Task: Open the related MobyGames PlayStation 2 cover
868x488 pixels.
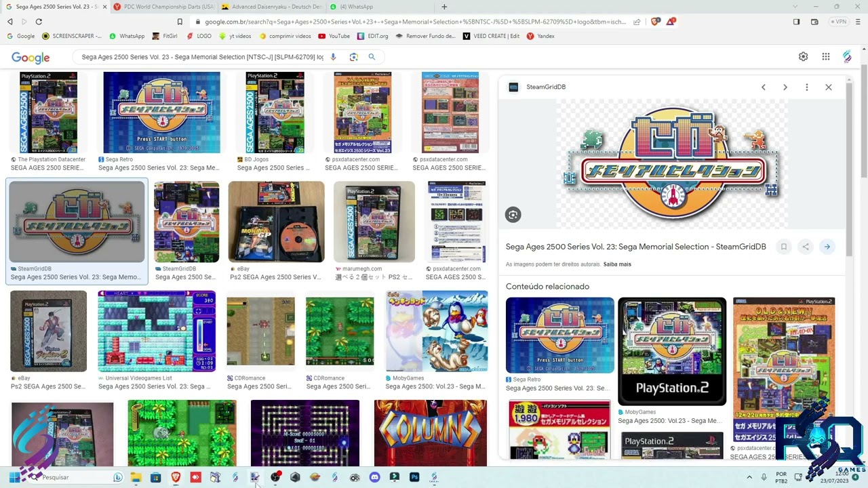Action: (x=672, y=351)
